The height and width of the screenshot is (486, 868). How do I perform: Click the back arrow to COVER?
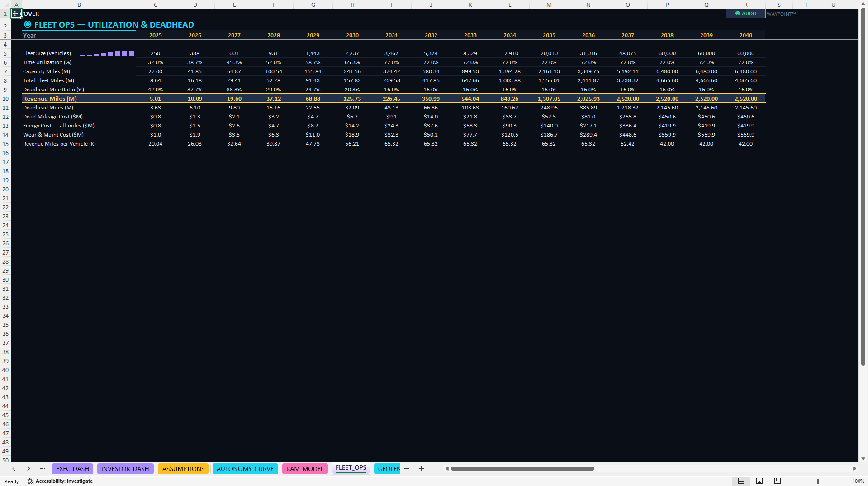[x=16, y=14]
